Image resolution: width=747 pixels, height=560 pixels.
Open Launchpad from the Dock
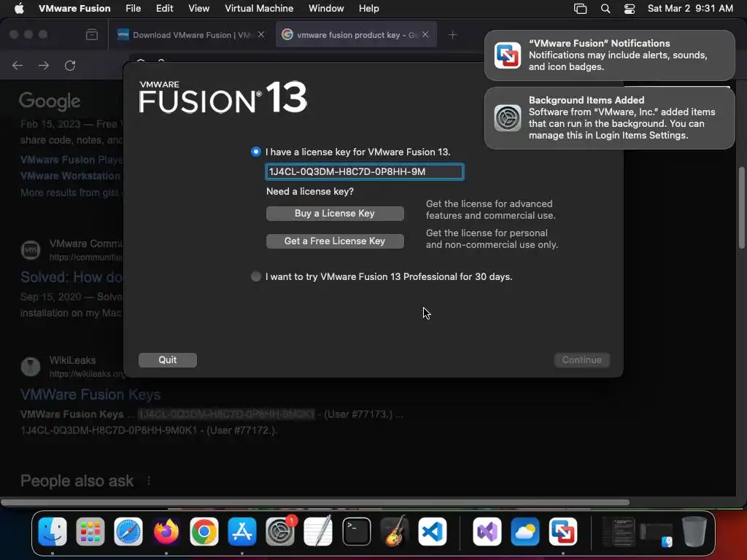tap(90, 532)
